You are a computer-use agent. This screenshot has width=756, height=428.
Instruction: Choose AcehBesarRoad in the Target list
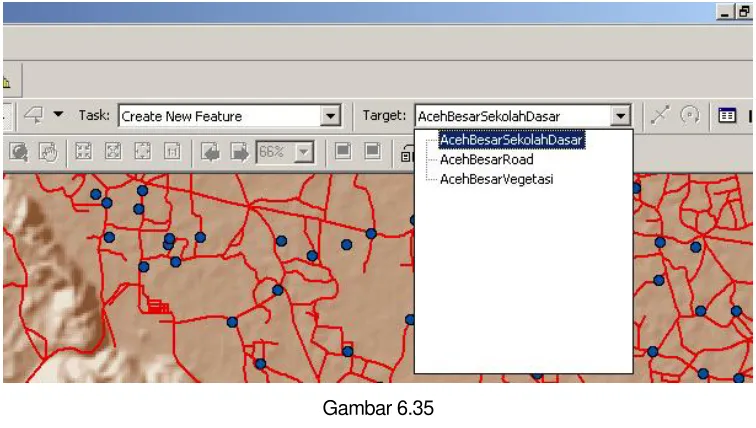coord(486,160)
